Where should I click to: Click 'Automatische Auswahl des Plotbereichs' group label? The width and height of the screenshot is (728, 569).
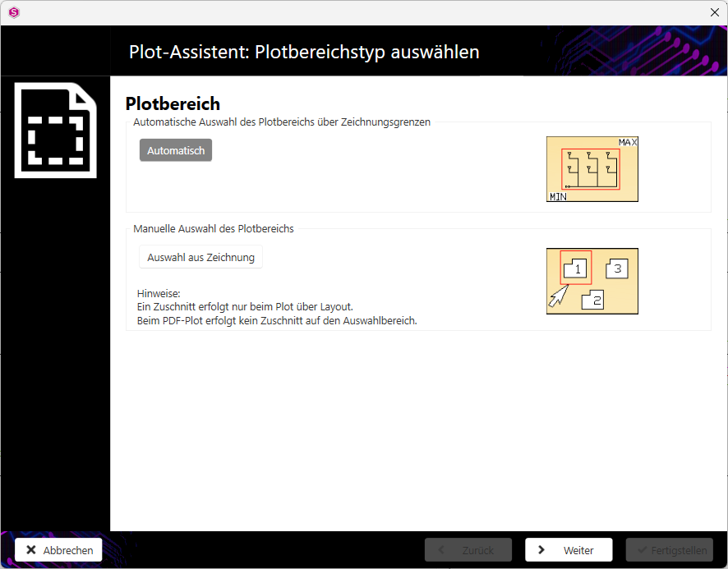click(x=282, y=122)
